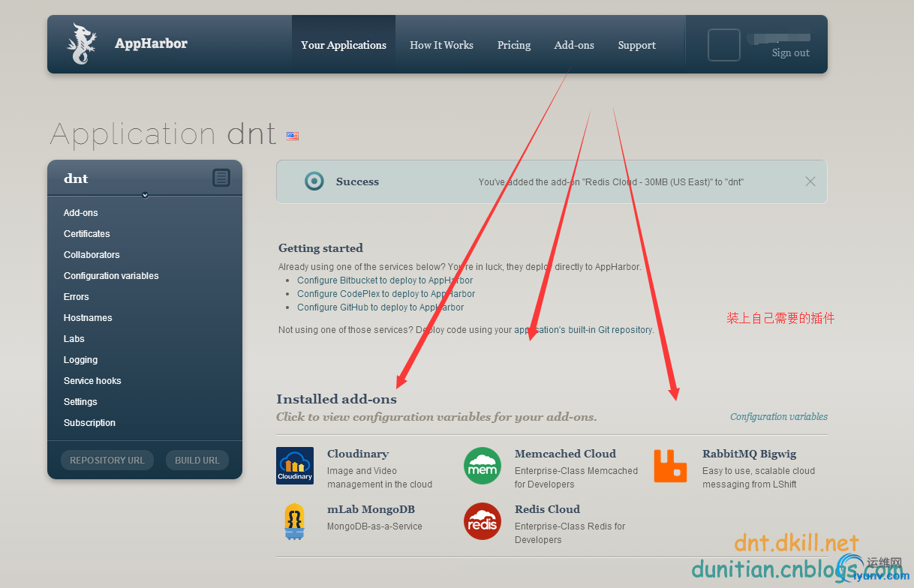Click the Redis Cloud add-on title
Image resolution: width=914 pixels, height=588 pixels.
coord(547,509)
